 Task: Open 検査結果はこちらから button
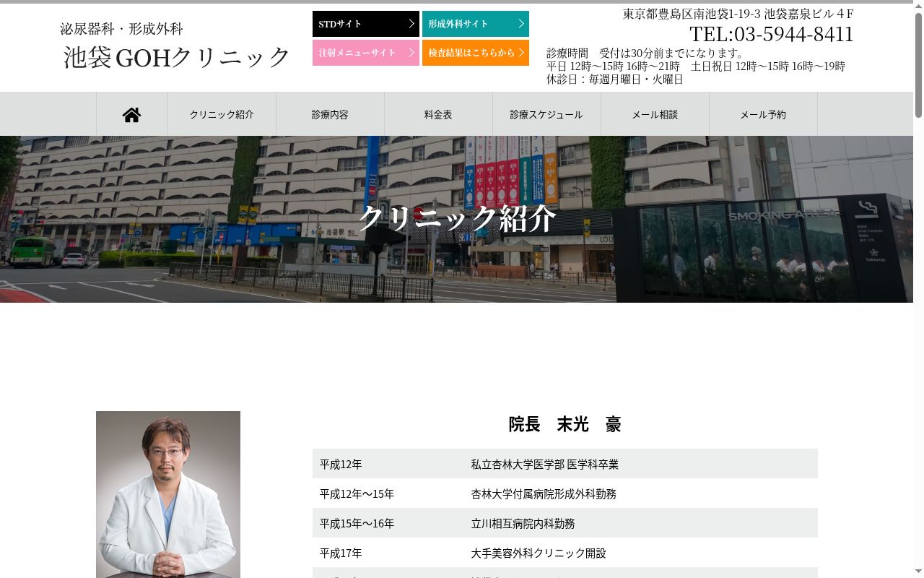pyautogui.click(x=476, y=53)
